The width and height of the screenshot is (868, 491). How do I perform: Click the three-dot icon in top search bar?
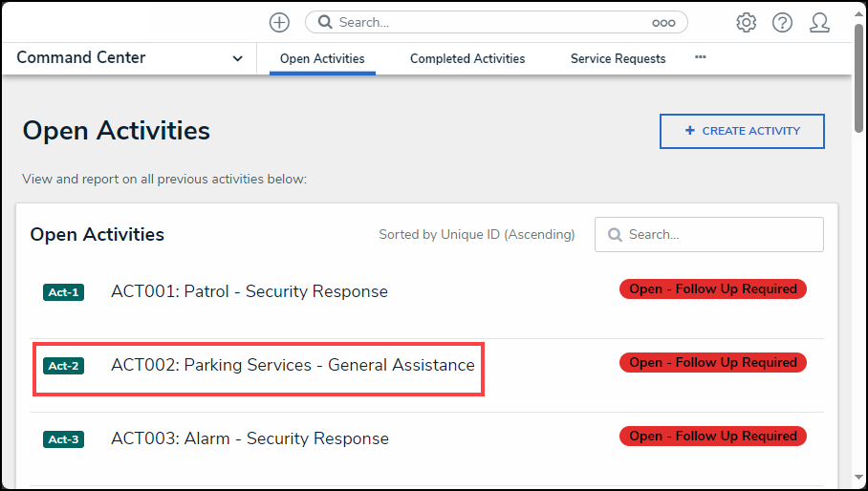[x=663, y=22]
